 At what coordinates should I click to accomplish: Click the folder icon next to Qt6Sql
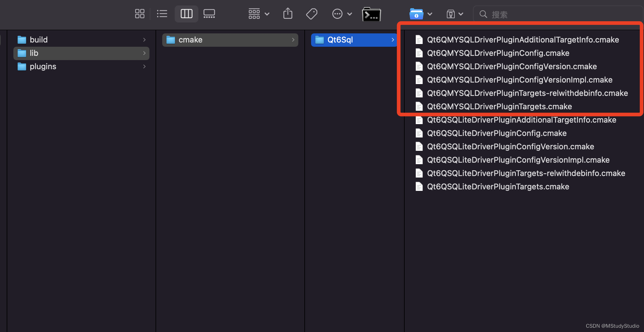tap(320, 40)
